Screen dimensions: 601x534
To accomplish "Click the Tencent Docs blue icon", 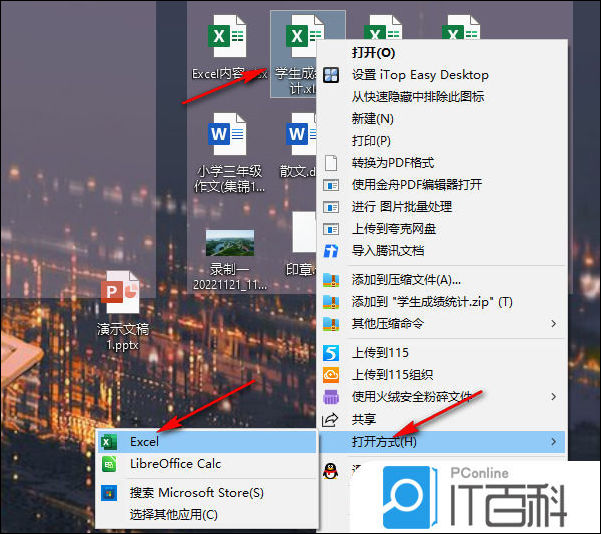I will coord(331,251).
